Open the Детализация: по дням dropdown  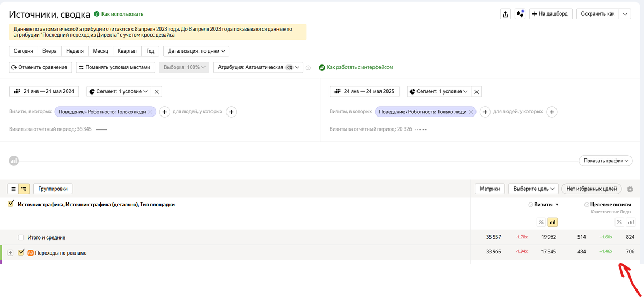click(196, 51)
